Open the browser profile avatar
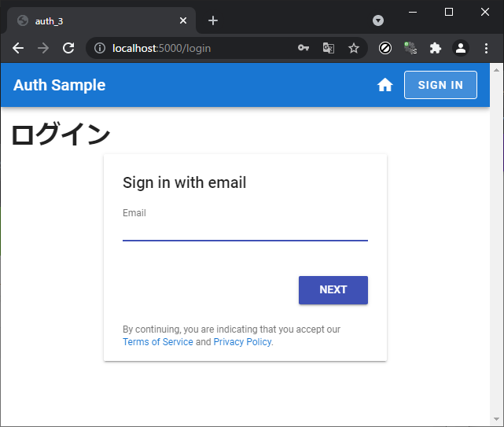The height and width of the screenshot is (427, 504). click(x=461, y=48)
